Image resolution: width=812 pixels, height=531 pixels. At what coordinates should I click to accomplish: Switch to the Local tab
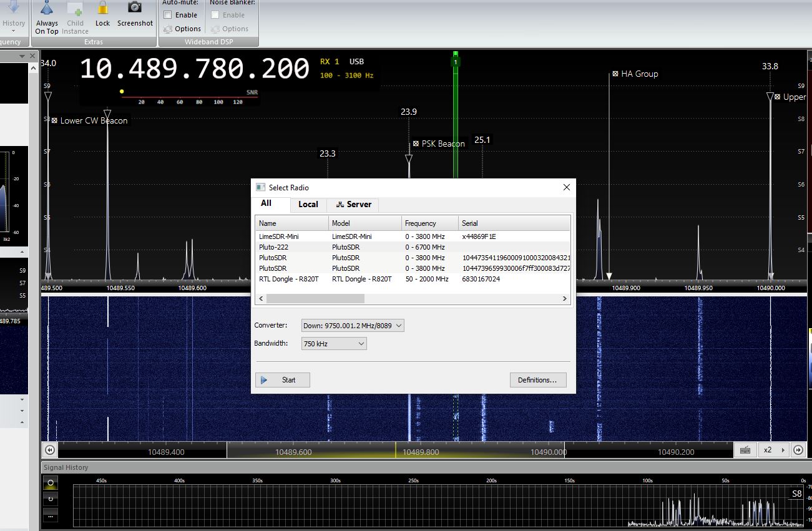pyautogui.click(x=308, y=205)
